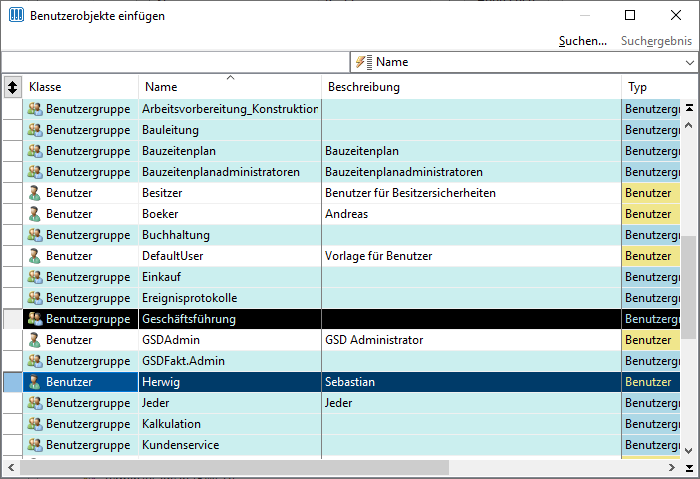Select the Einkauf name cell
The width and height of the screenshot is (700, 479).
click(x=230, y=277)
